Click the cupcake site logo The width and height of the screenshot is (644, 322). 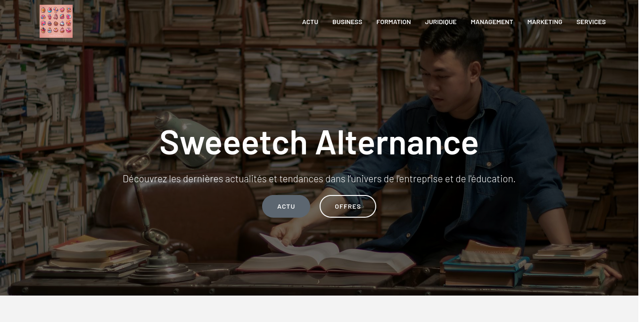click(x=56, y=21)
